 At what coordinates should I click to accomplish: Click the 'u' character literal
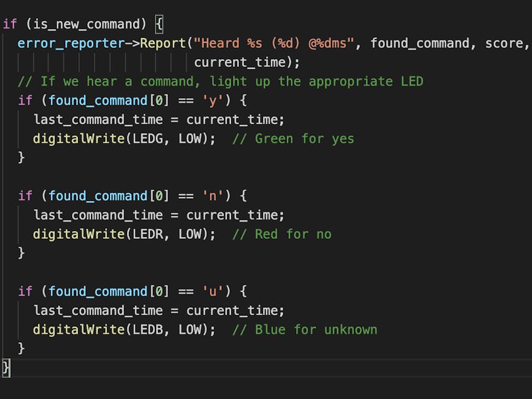209,291
